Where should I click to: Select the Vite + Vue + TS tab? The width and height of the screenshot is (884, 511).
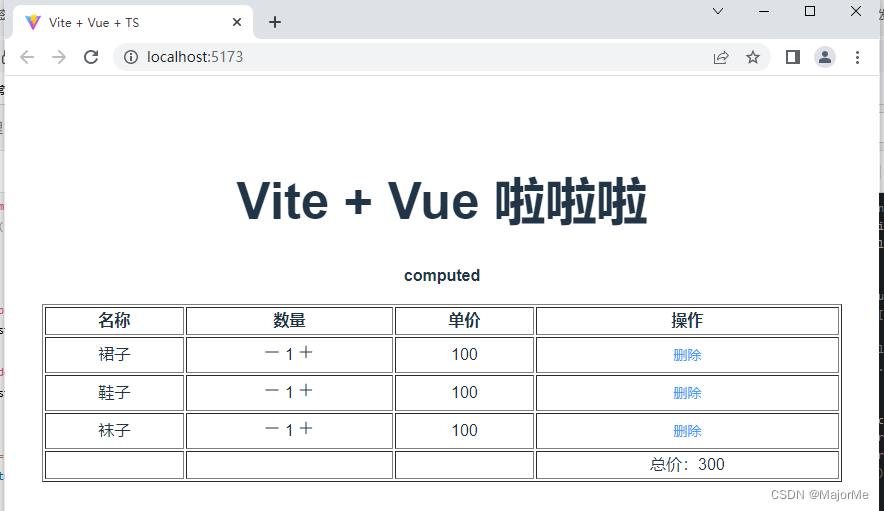[133, 22]
